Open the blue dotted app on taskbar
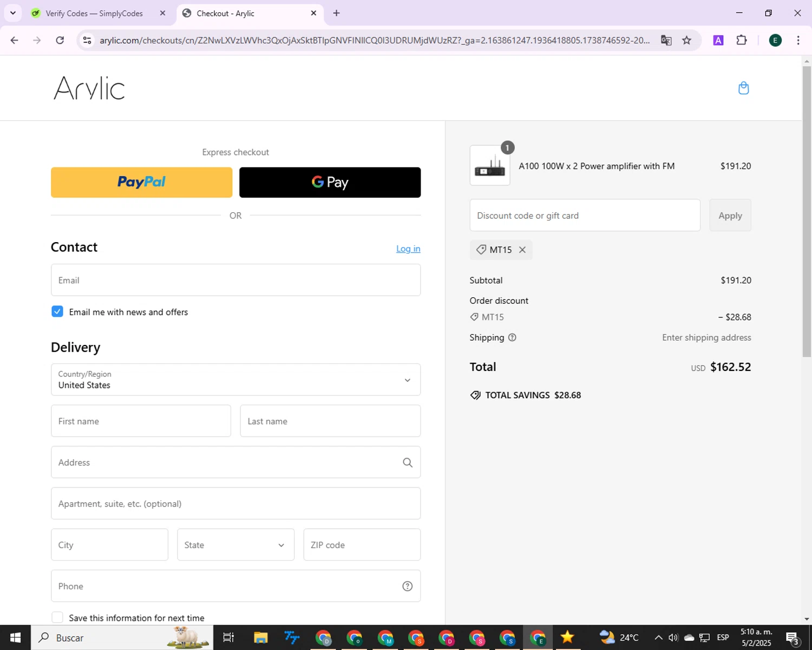The height and width of the screenshot is (650, 812). pos(292,638)
